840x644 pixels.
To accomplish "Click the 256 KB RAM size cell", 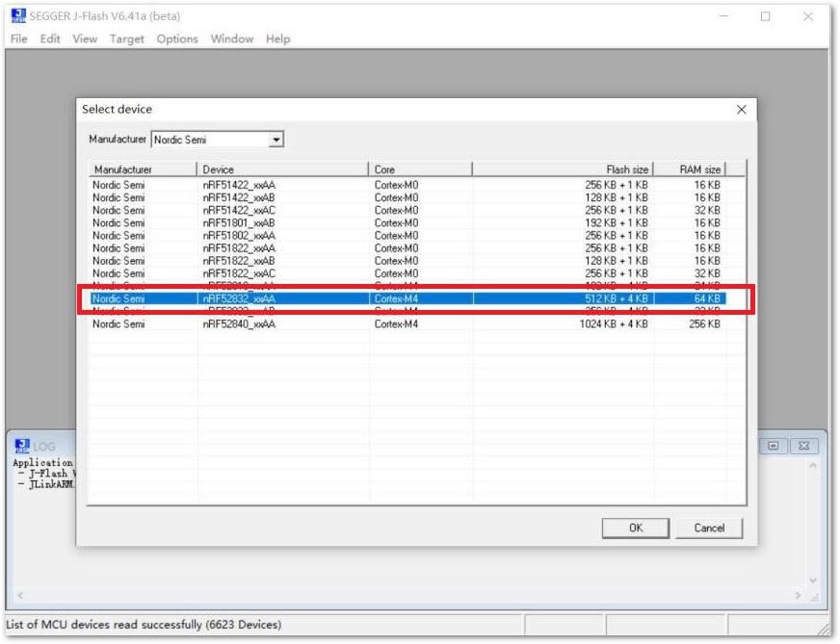I will tap(704, 323).
